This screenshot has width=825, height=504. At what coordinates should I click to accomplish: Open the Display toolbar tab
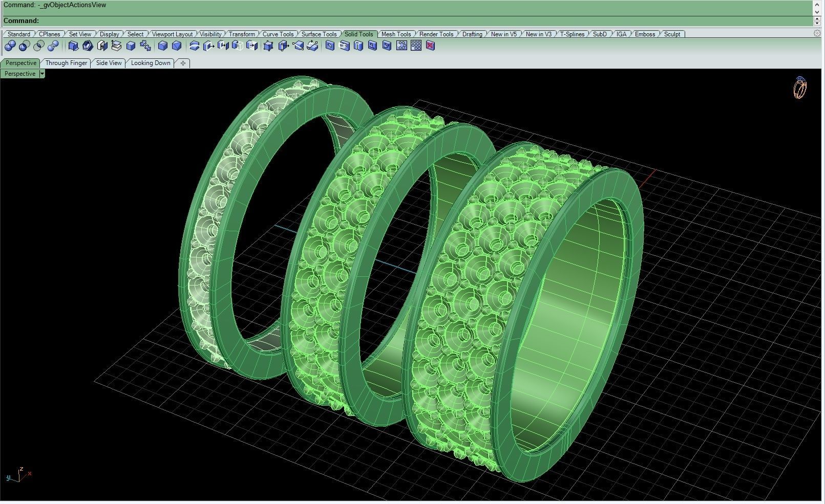[x=110, y=34]
